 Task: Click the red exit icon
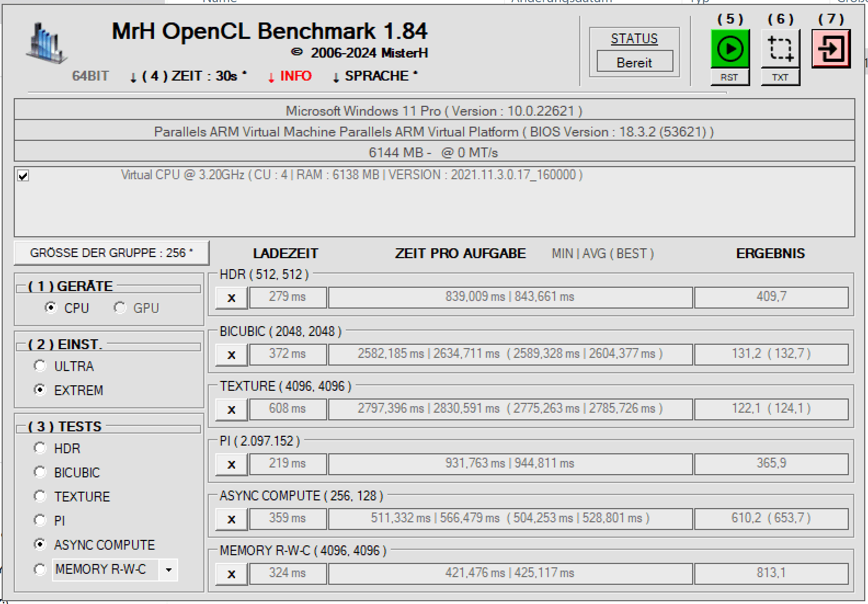tap(831, 49)
